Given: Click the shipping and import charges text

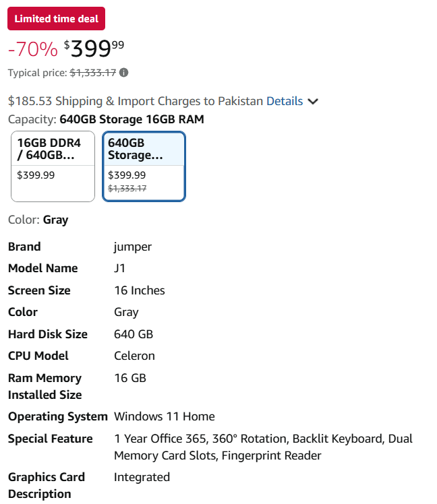Looking at the screenshot, I should [135, 101].
